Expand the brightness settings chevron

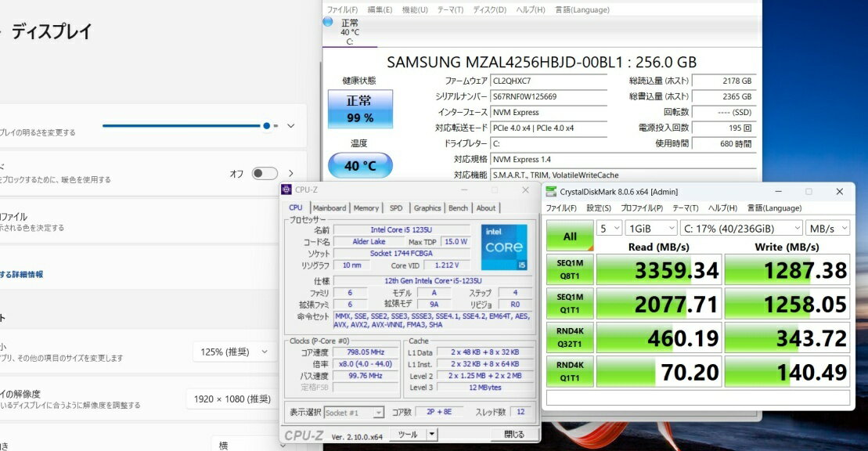click(x=291, y=125)
